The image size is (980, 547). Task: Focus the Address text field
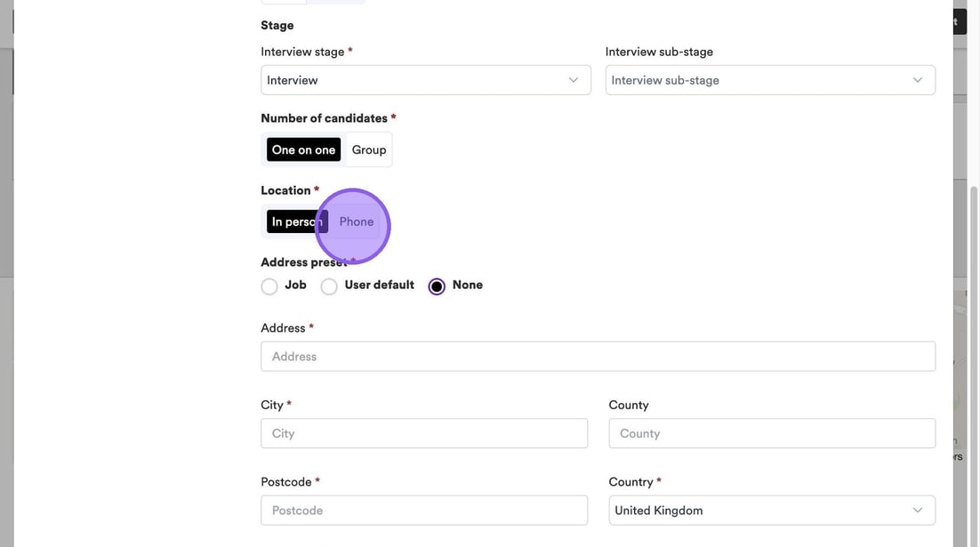click(x=598, y=357)
